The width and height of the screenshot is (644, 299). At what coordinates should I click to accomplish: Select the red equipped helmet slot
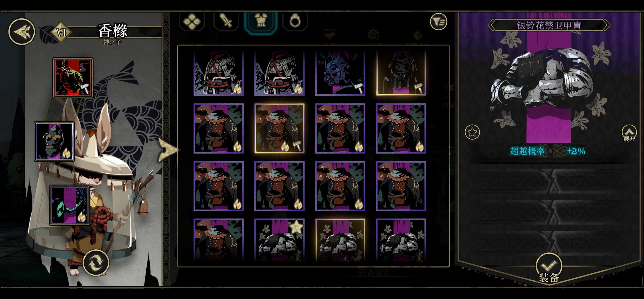click(x=73, y=77)
